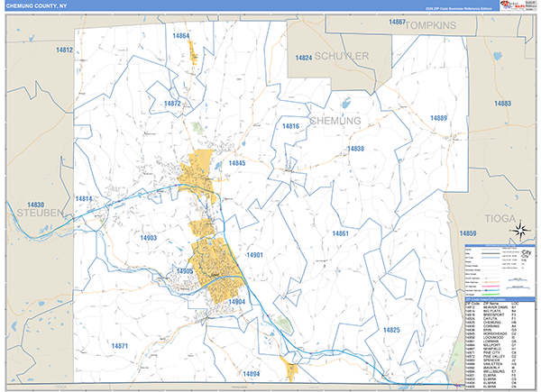This screenshot has height=392, width=541.
Task: Click the CHEMUNG county name on the map
Action: click(335, 120)
